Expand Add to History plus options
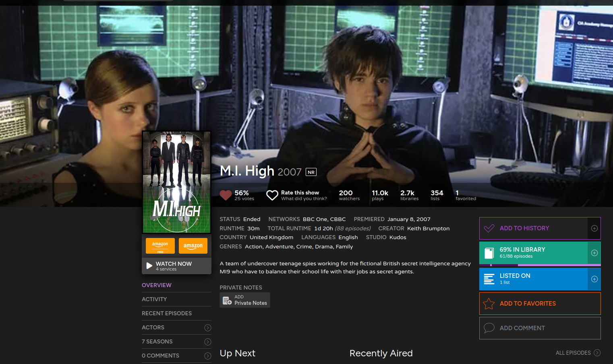 [594, 228]
